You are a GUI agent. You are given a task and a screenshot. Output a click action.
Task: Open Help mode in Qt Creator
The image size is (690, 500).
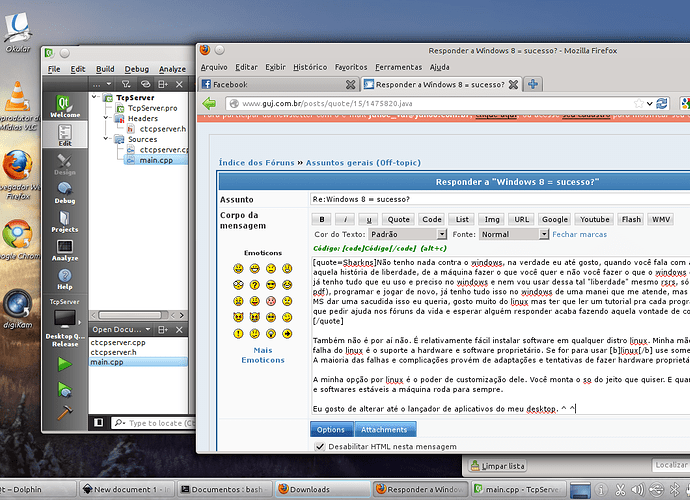(65, 279)
